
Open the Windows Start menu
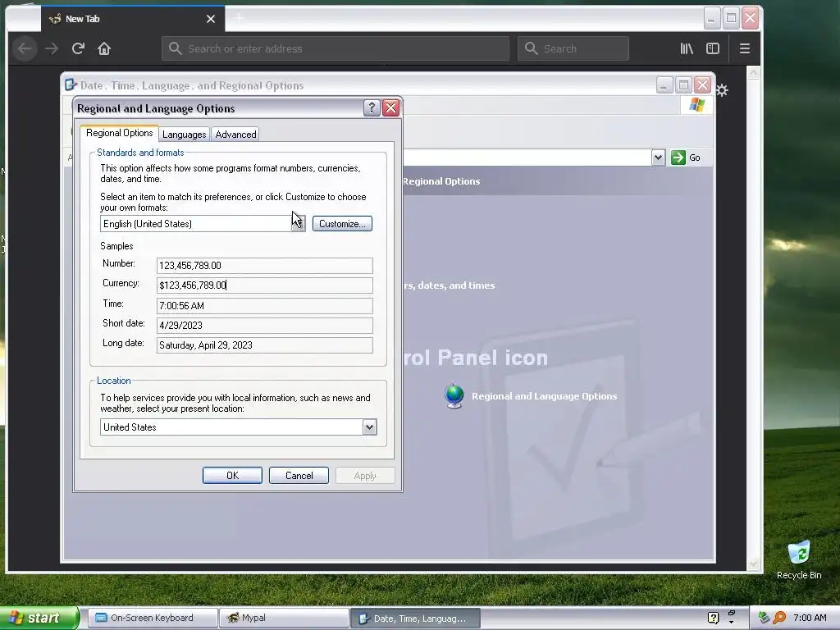point(39,618)
